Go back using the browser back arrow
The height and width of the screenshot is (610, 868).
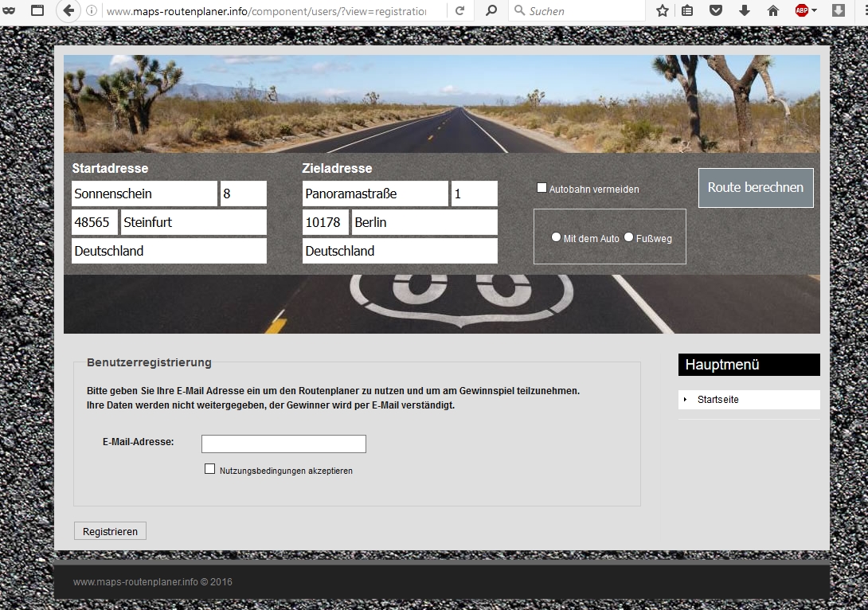click(68, 11)
